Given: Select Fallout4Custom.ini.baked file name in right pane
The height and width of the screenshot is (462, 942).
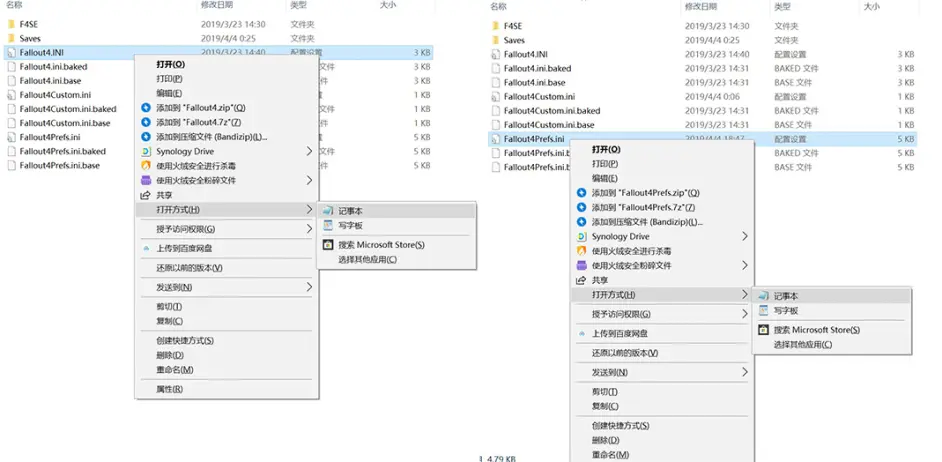Looking at the screenshot, I should pyautogui.click(x=552, y=111).
